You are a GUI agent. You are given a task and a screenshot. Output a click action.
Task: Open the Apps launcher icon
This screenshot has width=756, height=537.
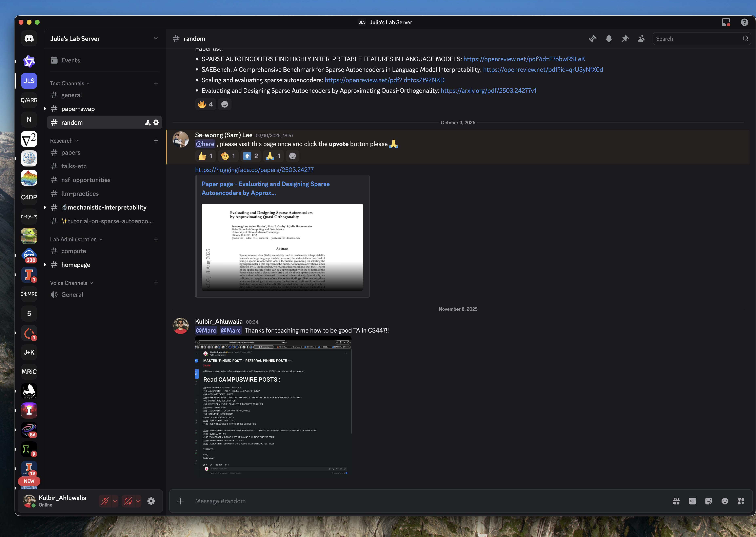741,501
